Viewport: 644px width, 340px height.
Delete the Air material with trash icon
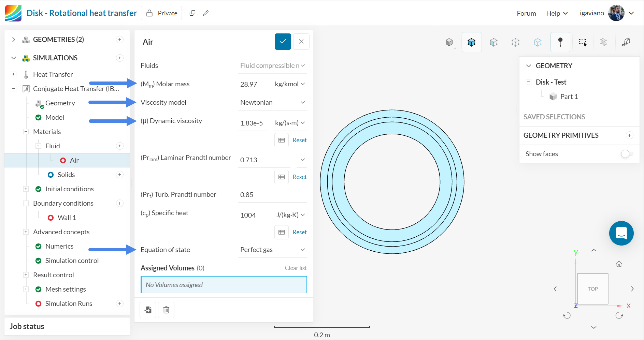pyautogui.click(x=166, y=310)
